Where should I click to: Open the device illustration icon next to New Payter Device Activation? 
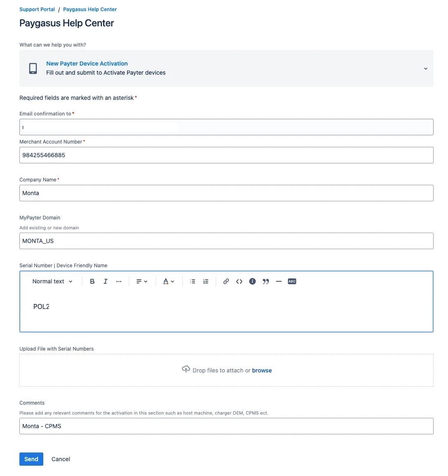tap(33, 68)
